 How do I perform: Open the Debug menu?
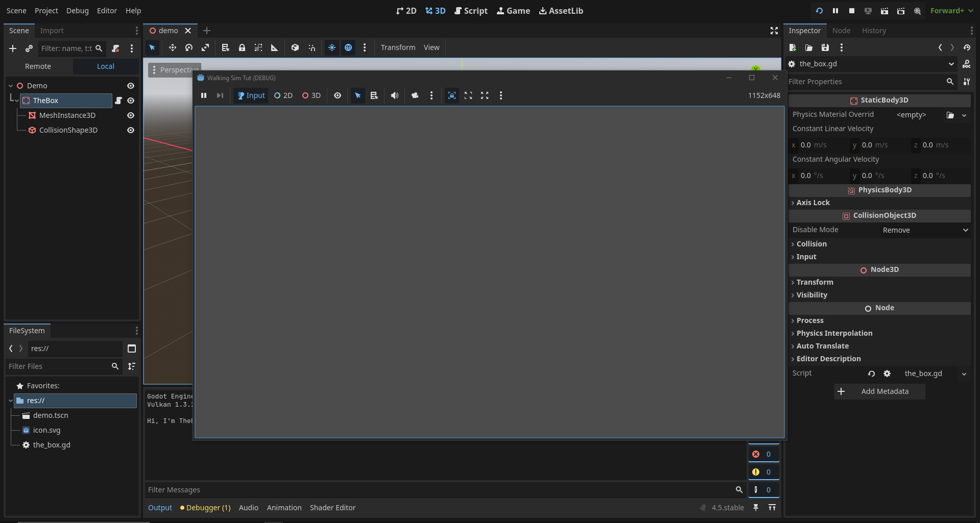tap(77, 11)
